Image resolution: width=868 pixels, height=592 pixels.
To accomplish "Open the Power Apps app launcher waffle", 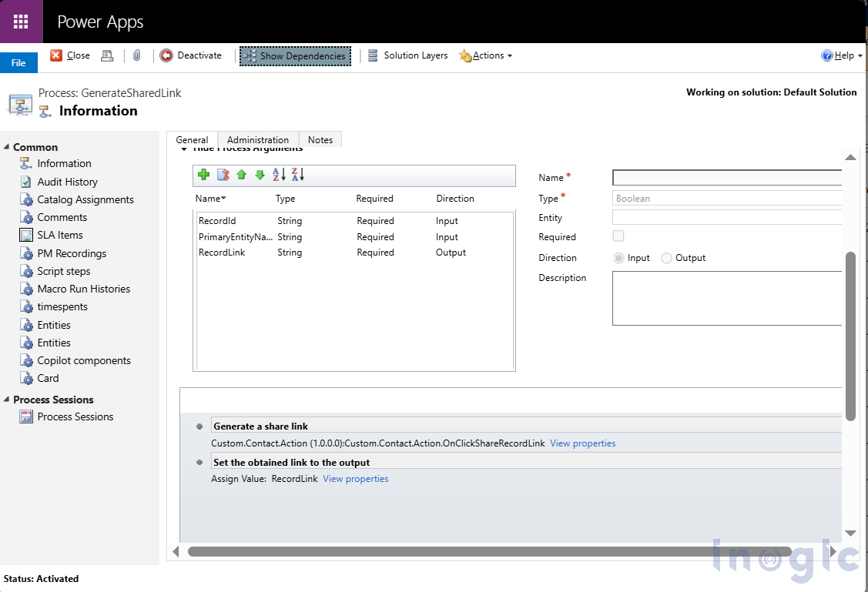I will pyautogui.click(x=21, y=22).
